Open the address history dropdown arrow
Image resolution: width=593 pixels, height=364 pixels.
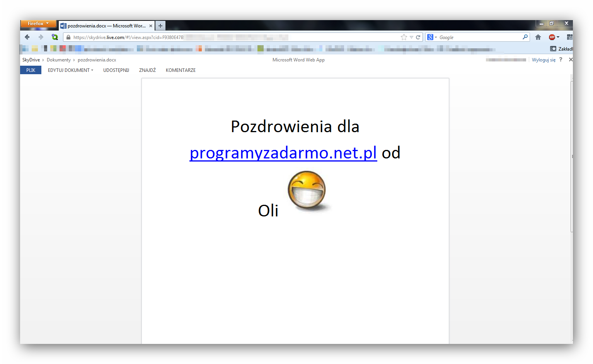tap(411, 37)
